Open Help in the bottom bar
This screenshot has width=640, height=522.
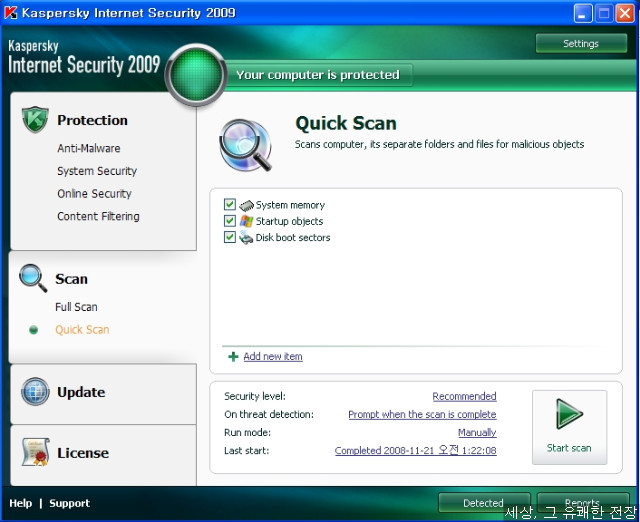click(x=20, y=503)
